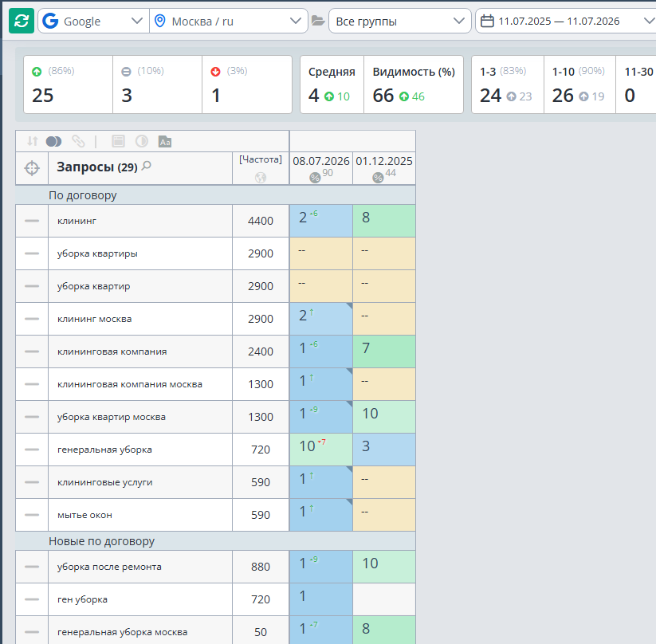Open the Все группы groups dropdown

tap(400, 21)
